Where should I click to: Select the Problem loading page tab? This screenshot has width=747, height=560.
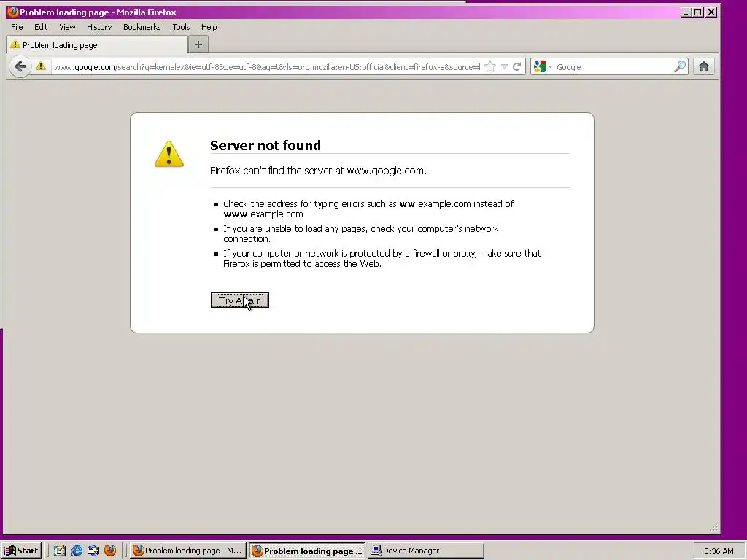[x=97, y=44]
